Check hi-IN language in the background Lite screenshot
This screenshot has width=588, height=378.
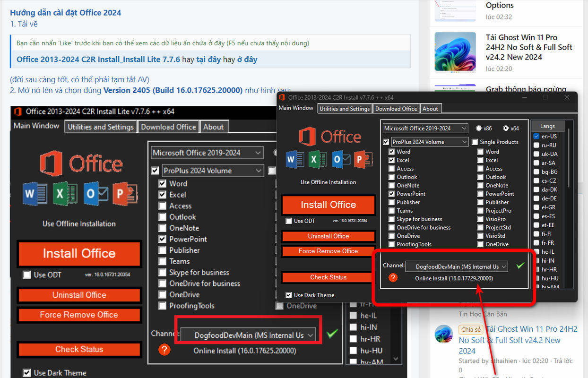353,327
